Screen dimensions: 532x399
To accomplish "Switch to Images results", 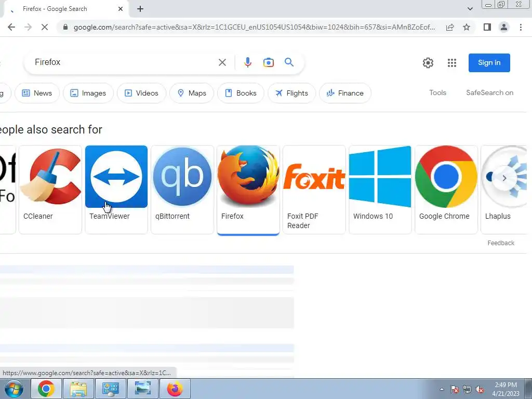I will point(88,93).
